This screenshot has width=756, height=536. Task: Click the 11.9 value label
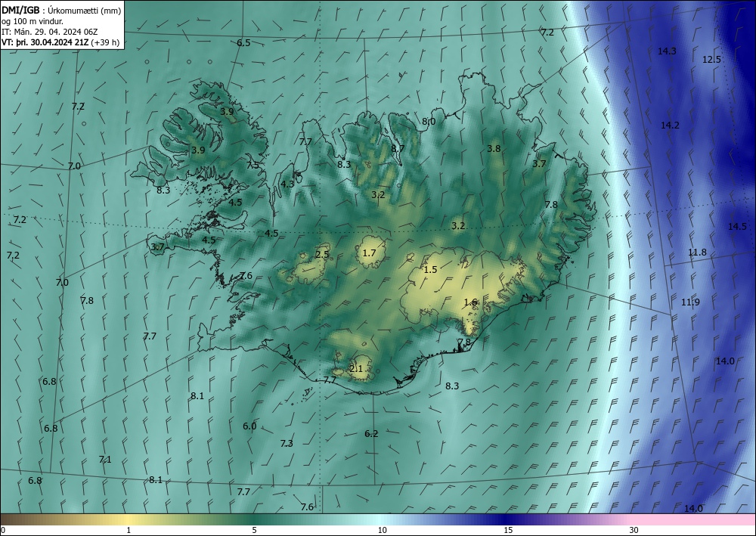tap(690, 302)
